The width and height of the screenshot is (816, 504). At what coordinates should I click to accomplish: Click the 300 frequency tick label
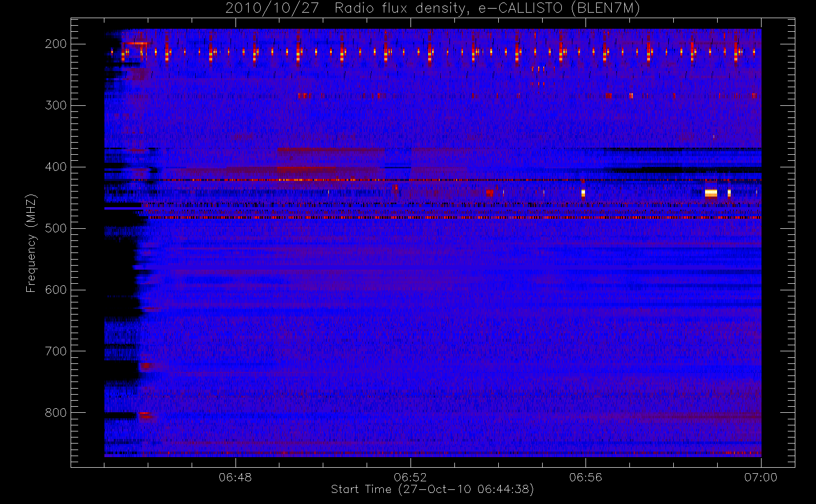[55, 105]
